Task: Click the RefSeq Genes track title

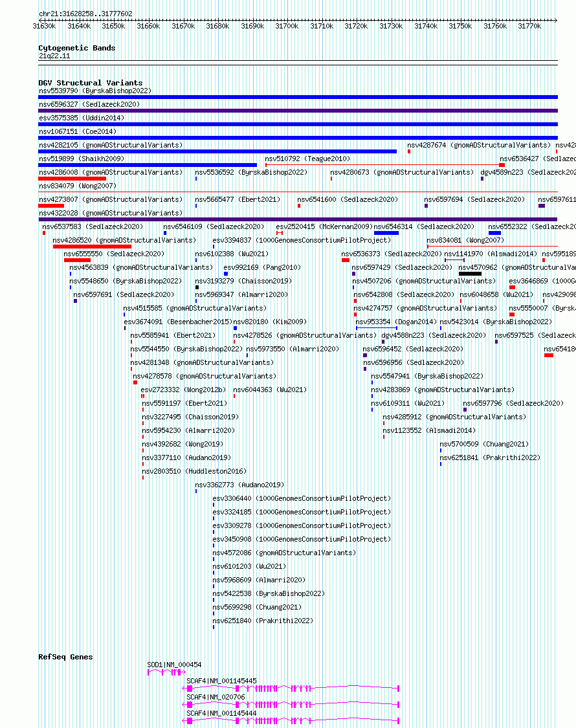Action: click(65, 657)
